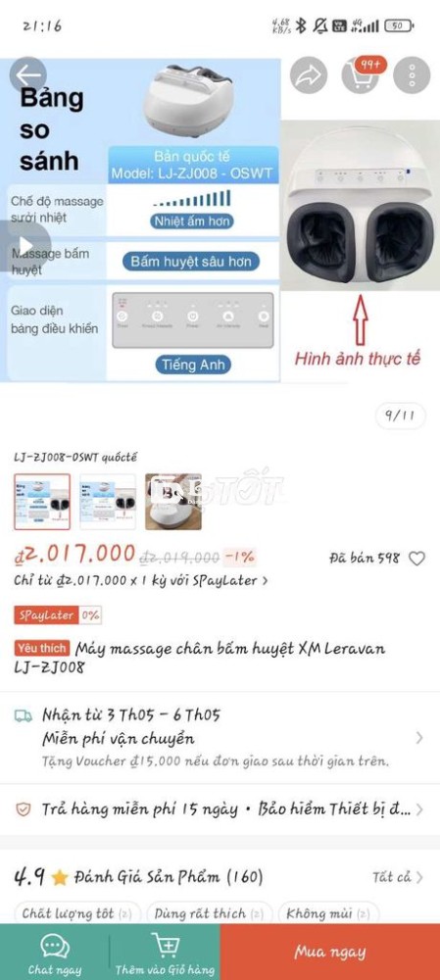Open SPayLater installment details chevron
Screen dimensions: 440x980
click(x=265, y=580)
